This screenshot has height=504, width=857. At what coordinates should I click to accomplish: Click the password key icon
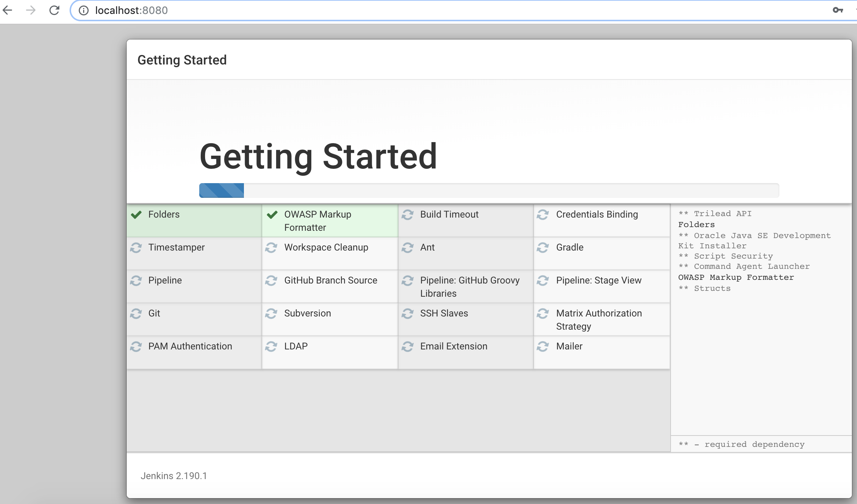pos(838,10)
